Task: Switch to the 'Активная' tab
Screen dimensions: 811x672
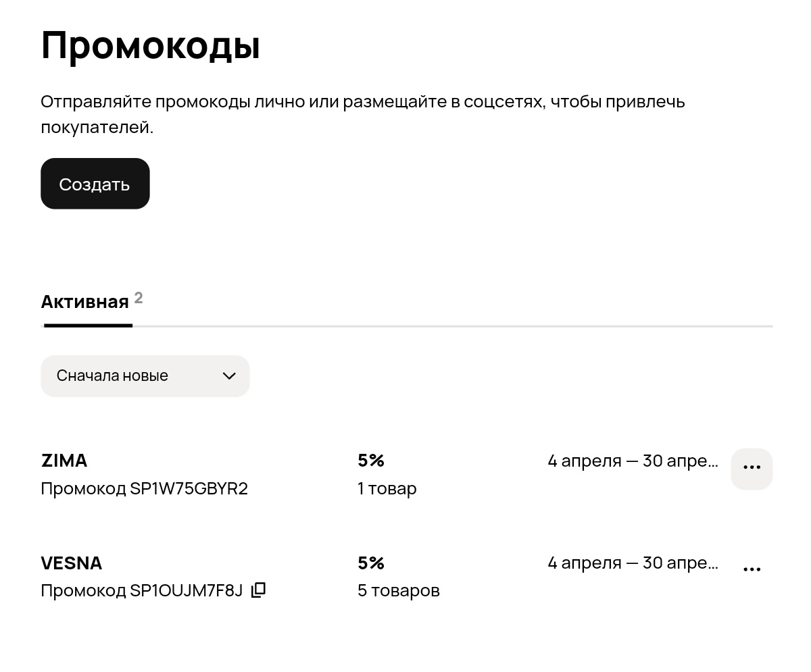Action: (83, 302)
